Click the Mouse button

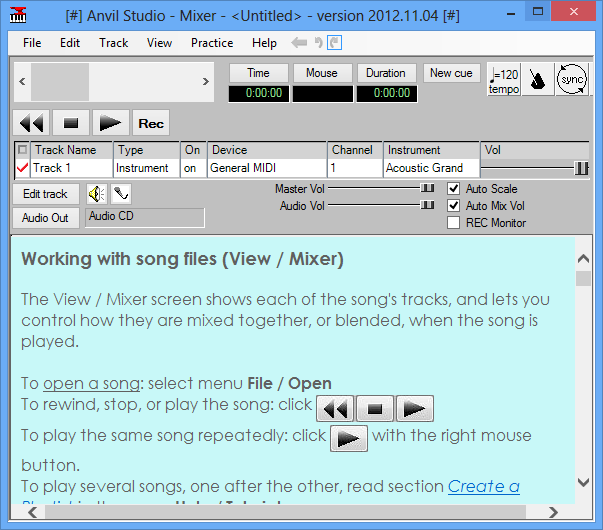(x=322, y=73)
